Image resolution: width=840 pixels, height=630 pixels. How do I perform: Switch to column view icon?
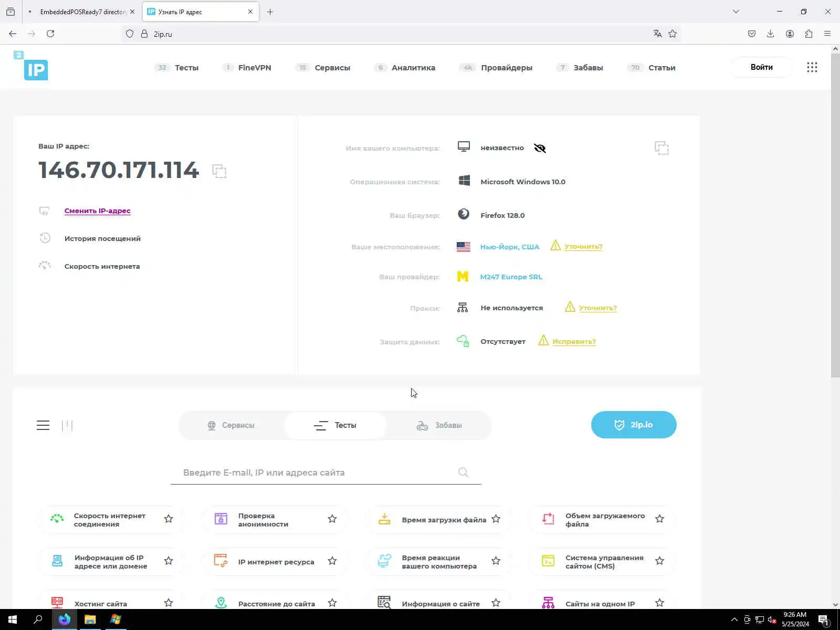click(x=67, y=425)
